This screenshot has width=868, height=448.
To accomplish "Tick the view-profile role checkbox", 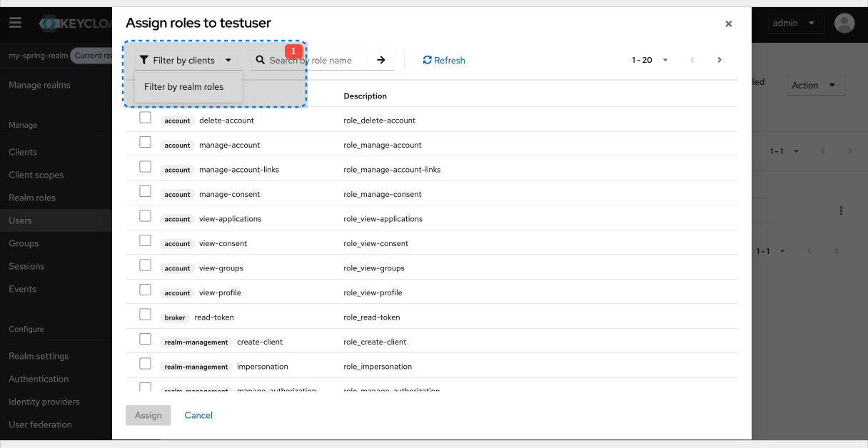I will point(146,290).
